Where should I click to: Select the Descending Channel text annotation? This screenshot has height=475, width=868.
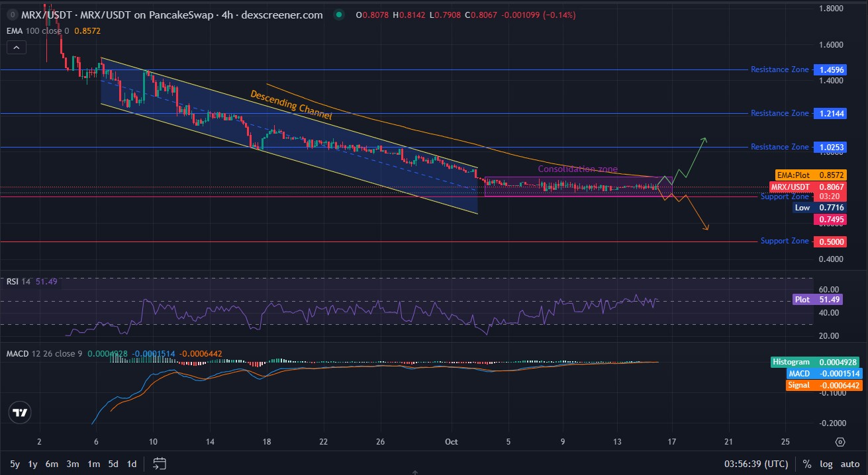(291, 105)
